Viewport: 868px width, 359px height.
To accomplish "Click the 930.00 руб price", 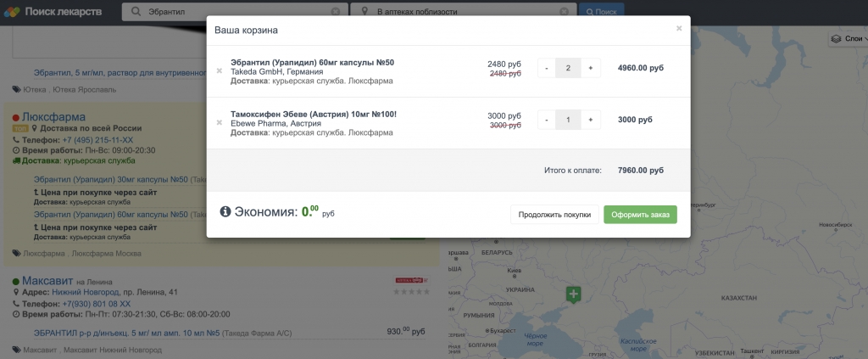I will point(406,331).
